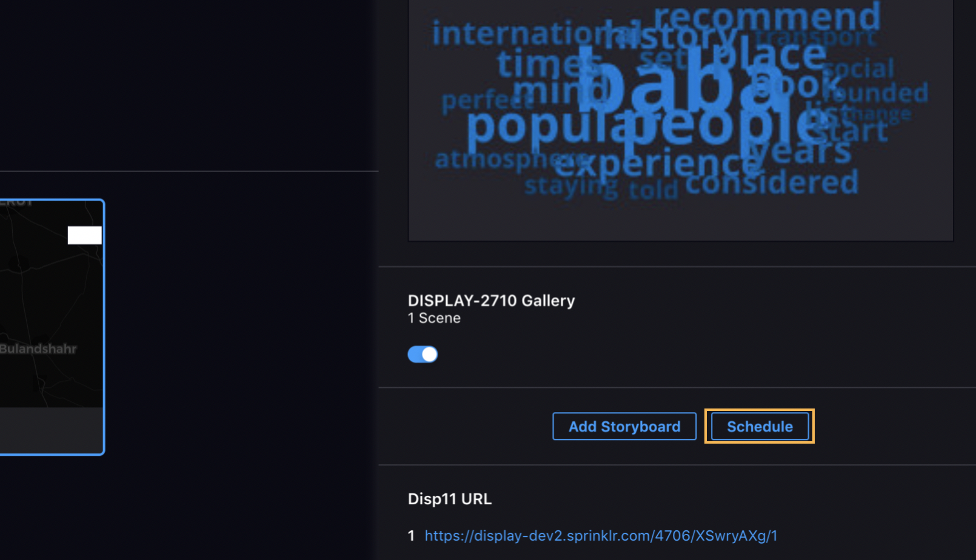Click the gray footer bar under map thumbnail
976x560 pixels.
click(x=52, y=429)
